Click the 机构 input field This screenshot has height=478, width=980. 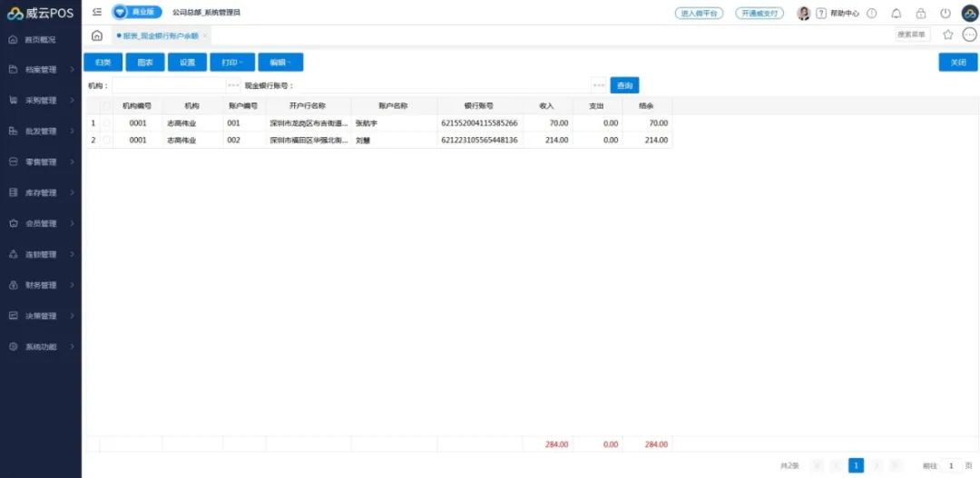[169, 85]
